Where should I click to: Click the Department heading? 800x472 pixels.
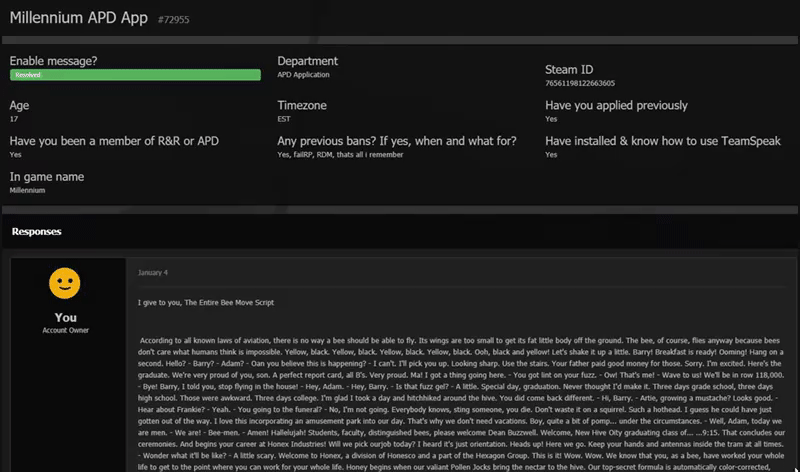click(307, 61)
